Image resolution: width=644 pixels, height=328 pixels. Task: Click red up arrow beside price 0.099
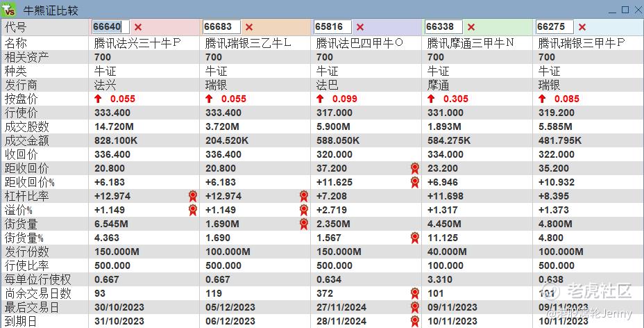point(320,99)
